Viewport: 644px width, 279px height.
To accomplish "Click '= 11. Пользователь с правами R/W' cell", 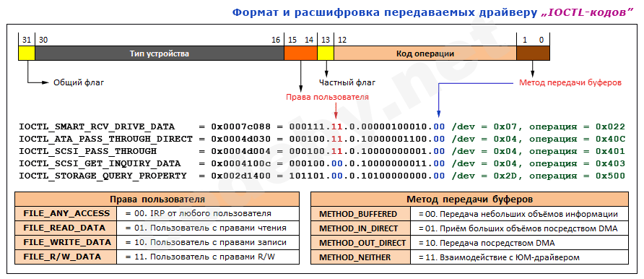I will coord(208,257).
